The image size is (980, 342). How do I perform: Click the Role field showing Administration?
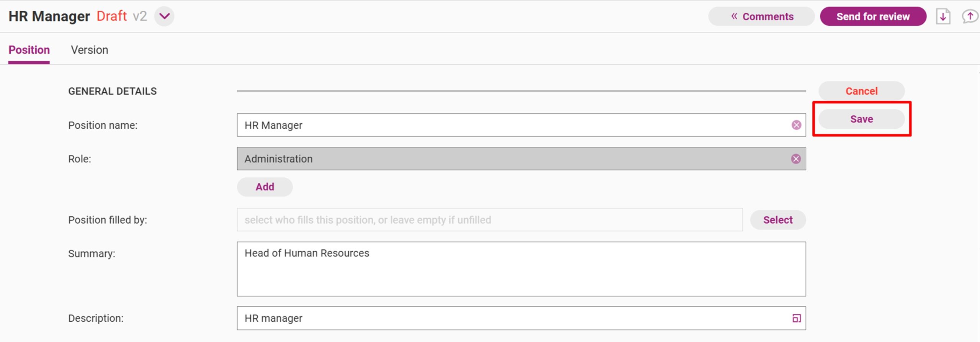pos(513,159)
